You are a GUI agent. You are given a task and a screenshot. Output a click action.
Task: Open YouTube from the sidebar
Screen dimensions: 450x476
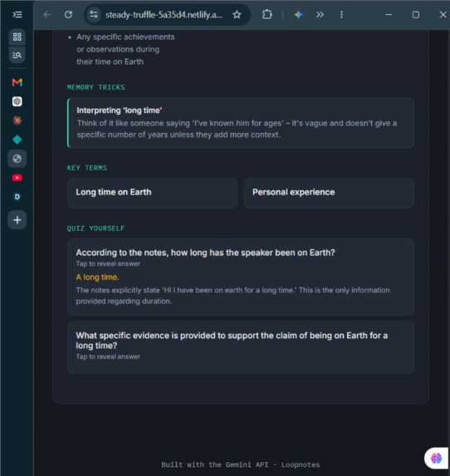pos(17,178)
